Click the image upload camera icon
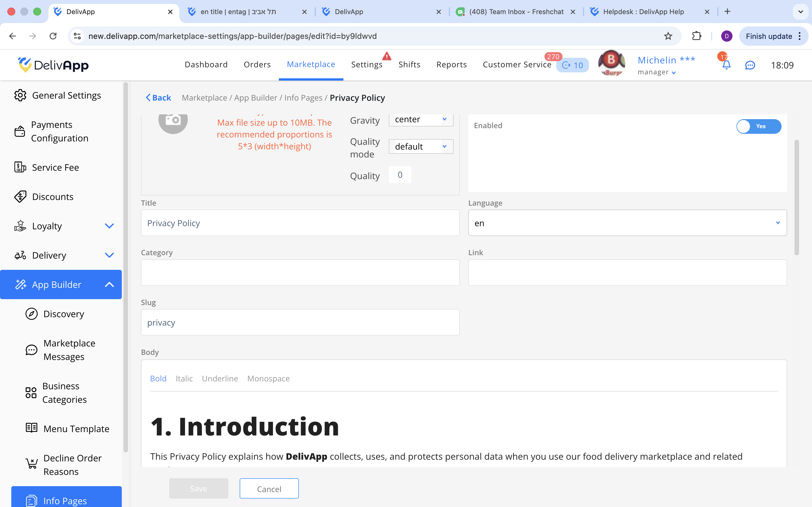This screenshot has width=812, height=507. [x=173, y=120]
